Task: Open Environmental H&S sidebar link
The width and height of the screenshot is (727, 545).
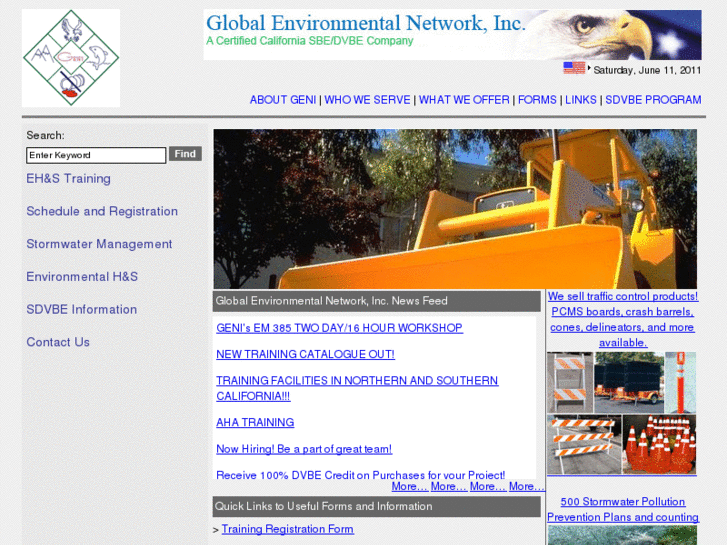Action: click(82, 277)
